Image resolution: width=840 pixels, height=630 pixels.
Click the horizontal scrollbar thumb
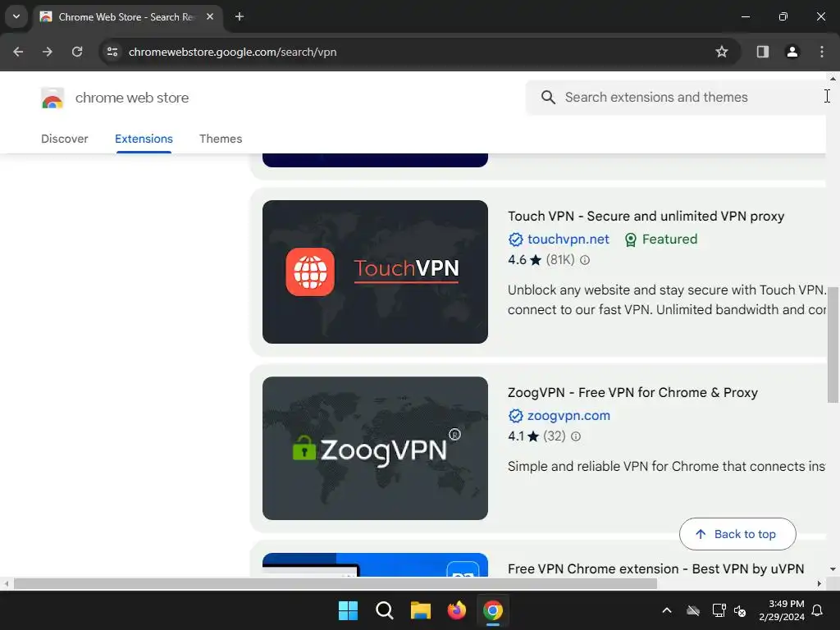click(x=336, y=583)
